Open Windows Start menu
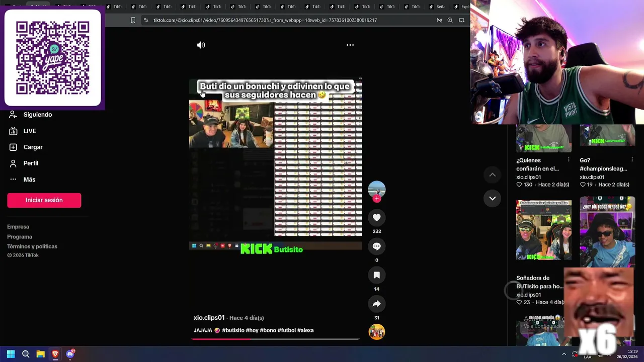 pos(11,354)
